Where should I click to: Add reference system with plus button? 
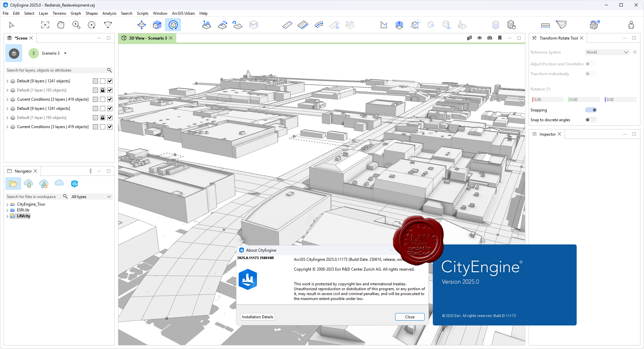[x=635, y=52]
